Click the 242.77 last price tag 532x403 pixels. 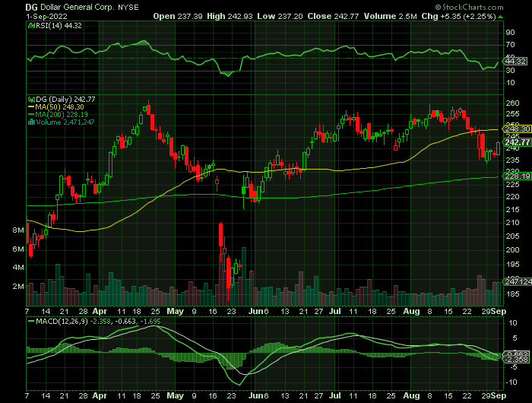[x=517, y=142]
